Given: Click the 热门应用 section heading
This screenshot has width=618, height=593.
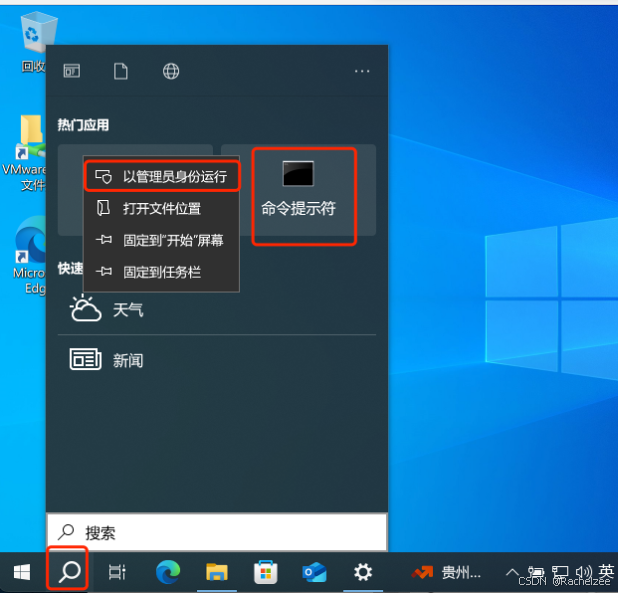Looking at the screenshot, I should point(83,125).
